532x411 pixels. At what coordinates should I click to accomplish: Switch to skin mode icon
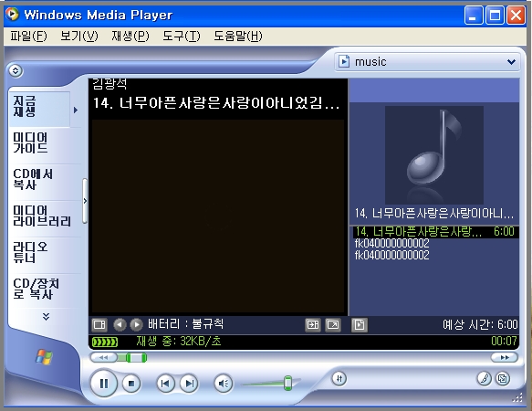pos(503,378)
